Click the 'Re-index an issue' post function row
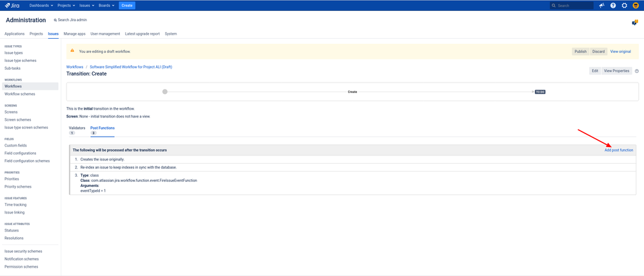The height and width of the screenshot is (276, 644). (x=353, y=167)
